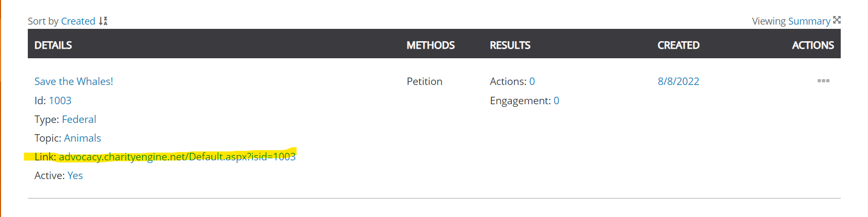Image resolution: width=868 pixels, height=217 pixels.
Task: Open the advocacy.charityengine.net campaign URL
Action: 177,157
